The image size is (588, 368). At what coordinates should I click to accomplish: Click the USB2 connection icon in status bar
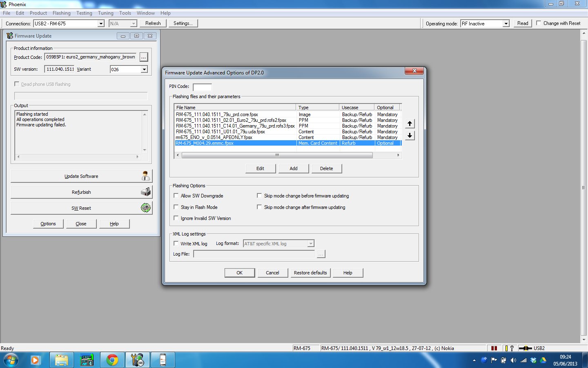525,348
